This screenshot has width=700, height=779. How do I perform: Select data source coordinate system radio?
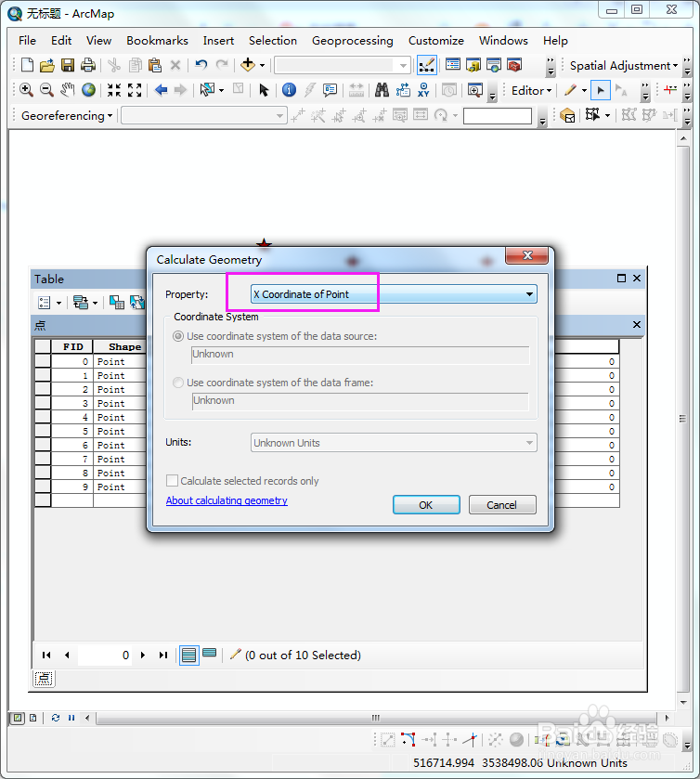(x=178, y=336)
